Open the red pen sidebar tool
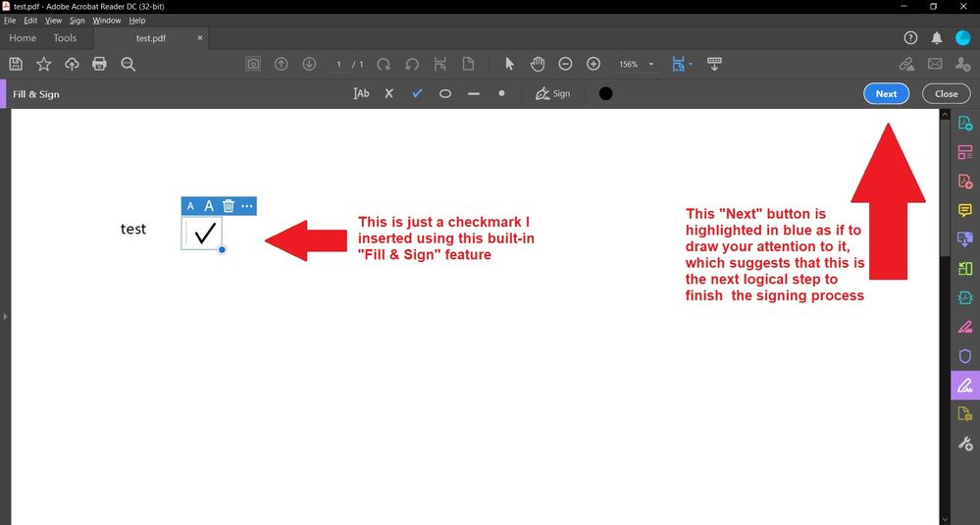This screenshot has height=525, width=980. click(965, 327)
